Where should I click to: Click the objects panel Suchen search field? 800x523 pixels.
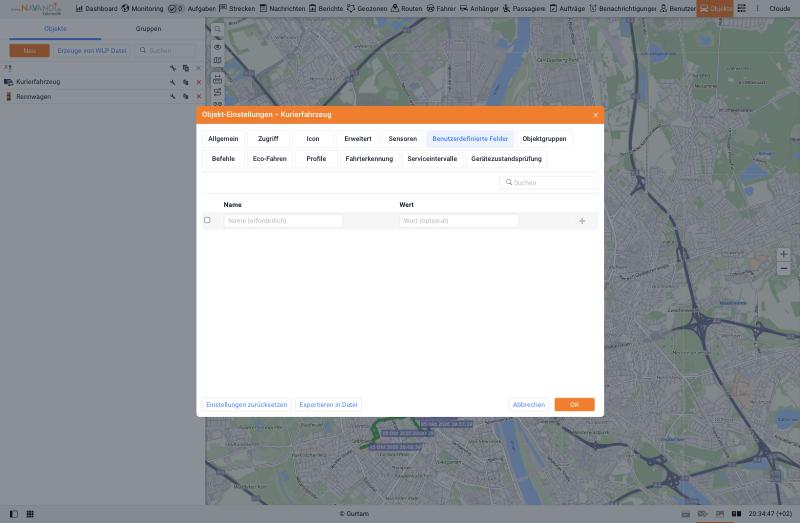(x=166, y=51)
